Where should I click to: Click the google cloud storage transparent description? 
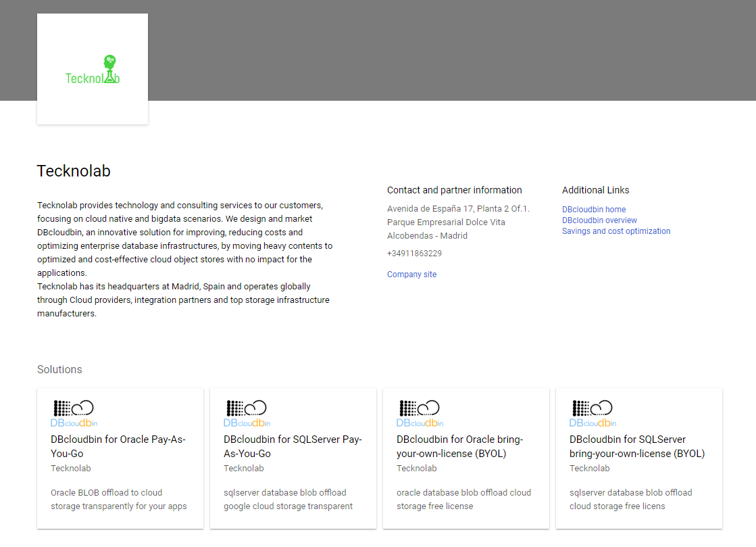pos(288,506)
